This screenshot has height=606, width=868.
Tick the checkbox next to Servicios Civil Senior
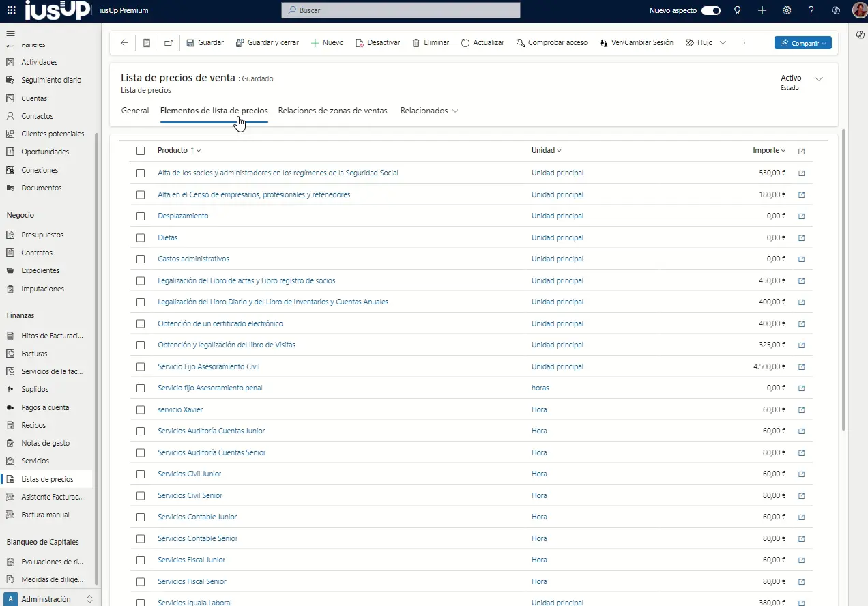pos(141,496)
